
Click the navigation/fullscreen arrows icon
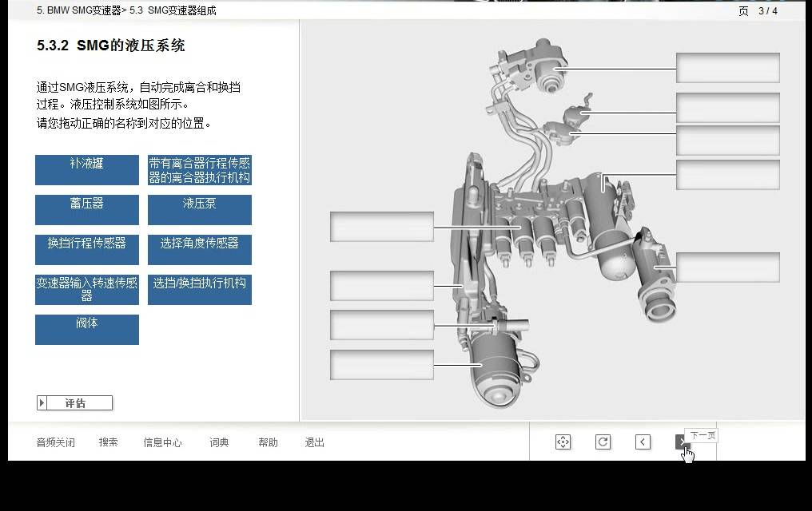click(563, 442)
